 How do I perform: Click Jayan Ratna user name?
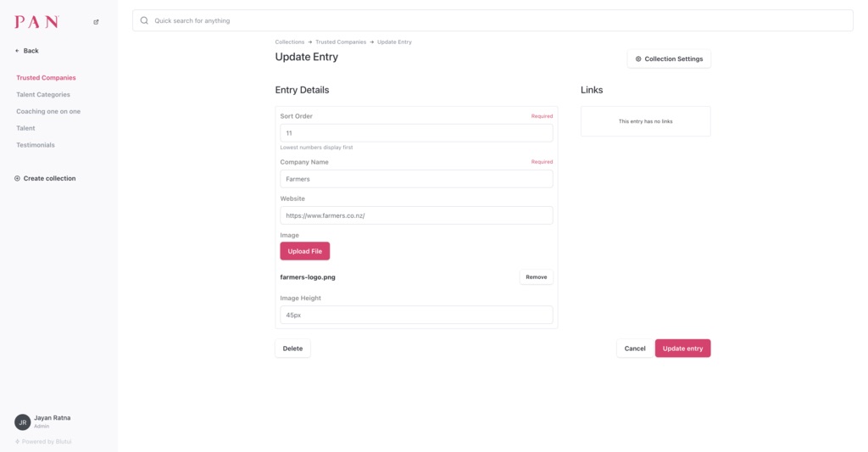52,418
